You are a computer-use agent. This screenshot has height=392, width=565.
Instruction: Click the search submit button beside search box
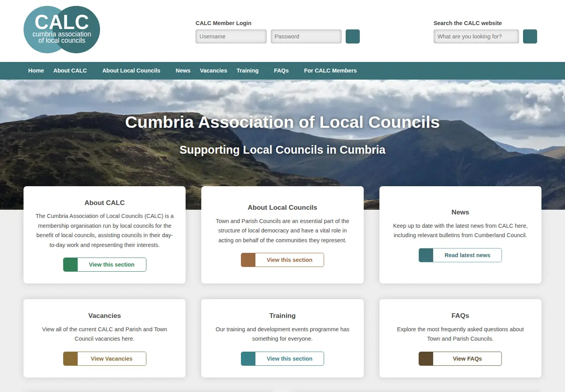click(530, 36)
